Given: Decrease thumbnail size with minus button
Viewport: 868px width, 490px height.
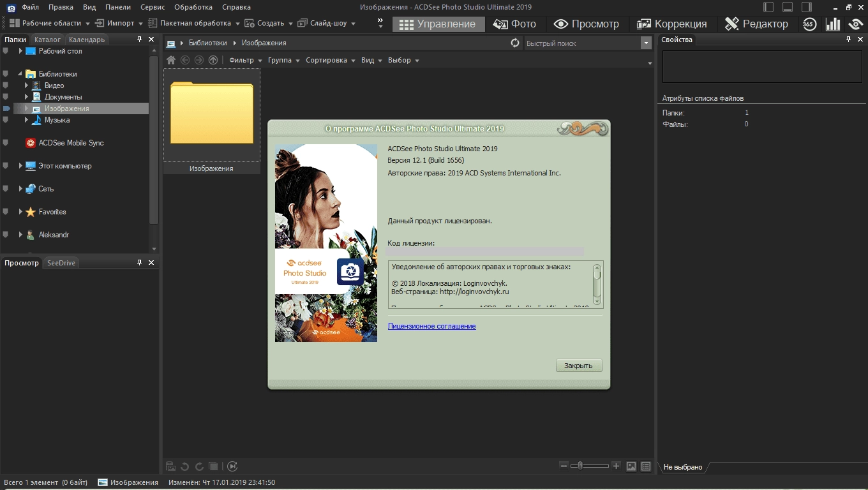Looking at the screenshot, I should click(564, 466).
